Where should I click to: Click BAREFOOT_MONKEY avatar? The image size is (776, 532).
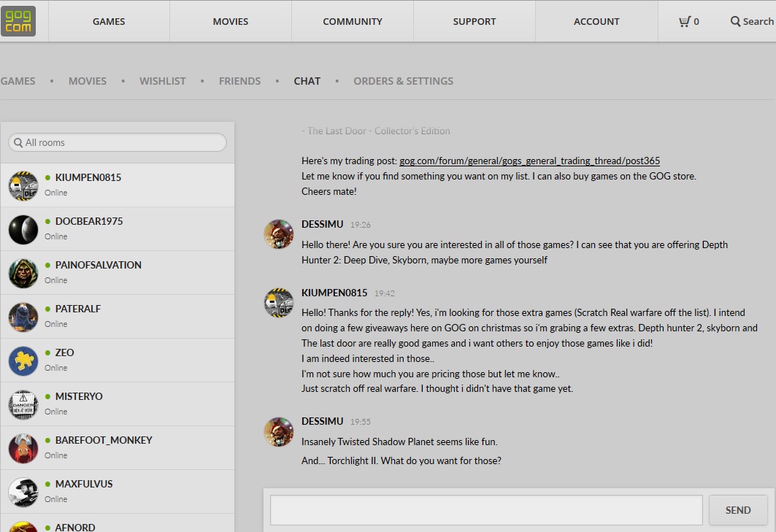click(x=23, y=449)
